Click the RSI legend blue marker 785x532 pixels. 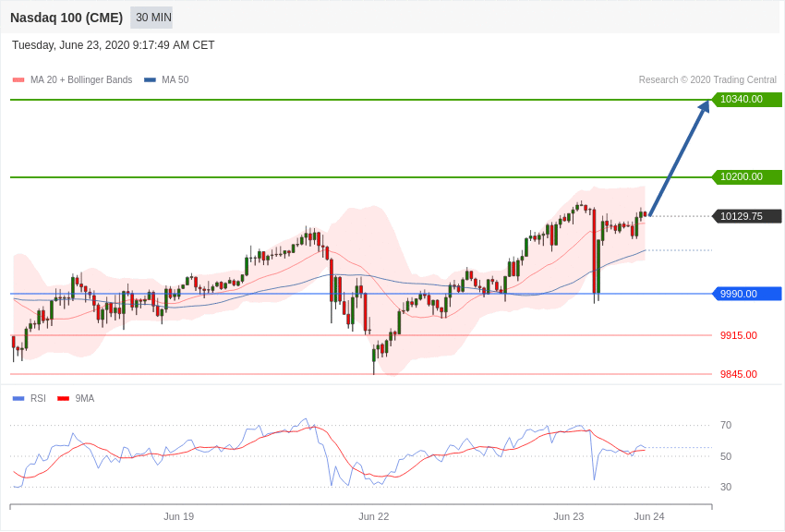18,399
